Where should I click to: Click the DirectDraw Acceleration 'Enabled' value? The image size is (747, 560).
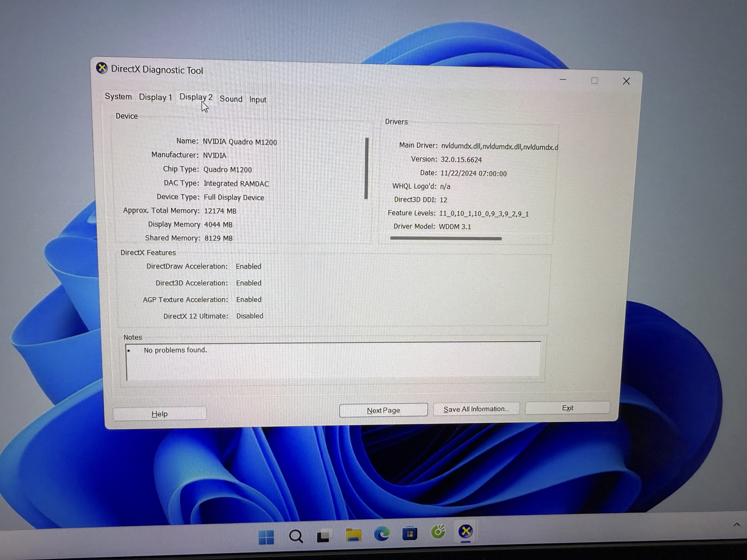[249, 266]
